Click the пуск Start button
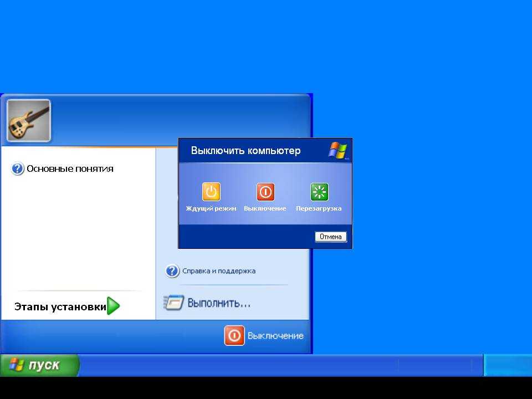The height and width of the screenshot is (399, 532). tap(39, 365)
